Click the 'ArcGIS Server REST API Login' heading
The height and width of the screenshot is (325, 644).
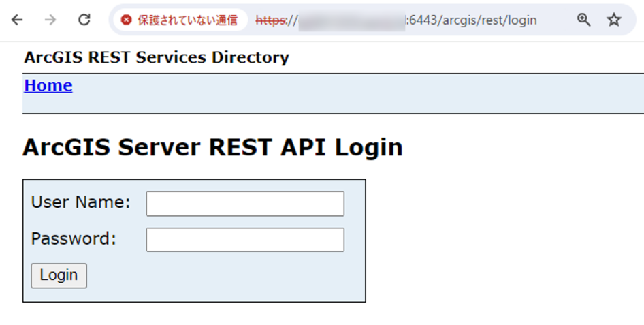pyautogui.click(x=212, y=147)
